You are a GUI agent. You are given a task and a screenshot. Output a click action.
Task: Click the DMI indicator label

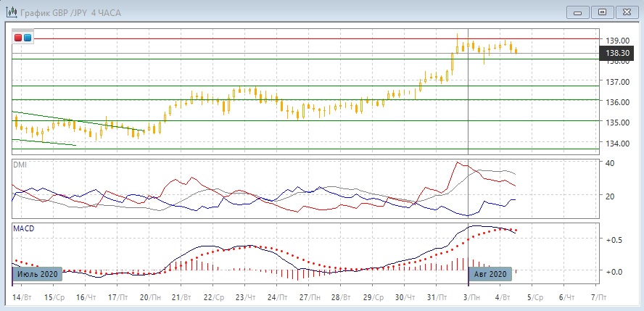pos(20,165)
